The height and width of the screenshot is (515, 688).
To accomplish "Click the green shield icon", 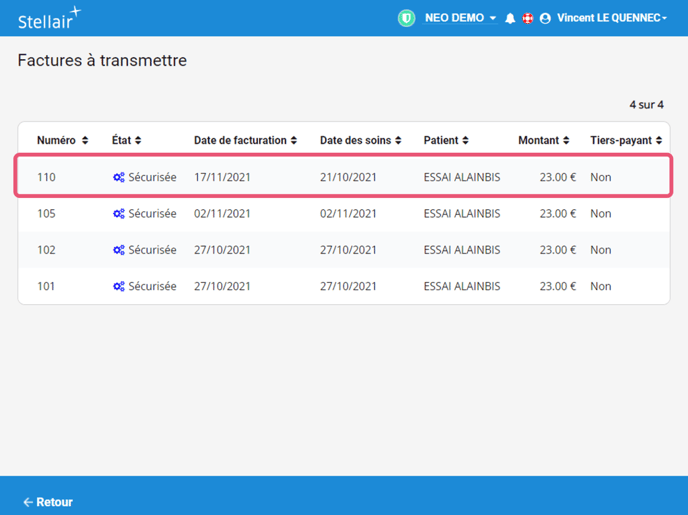I will pos(406,18).
